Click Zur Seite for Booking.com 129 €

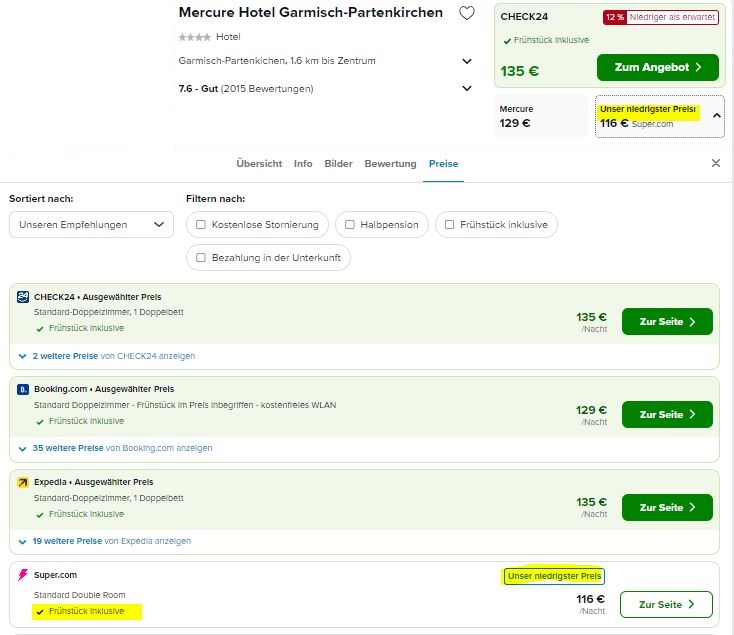667,415
